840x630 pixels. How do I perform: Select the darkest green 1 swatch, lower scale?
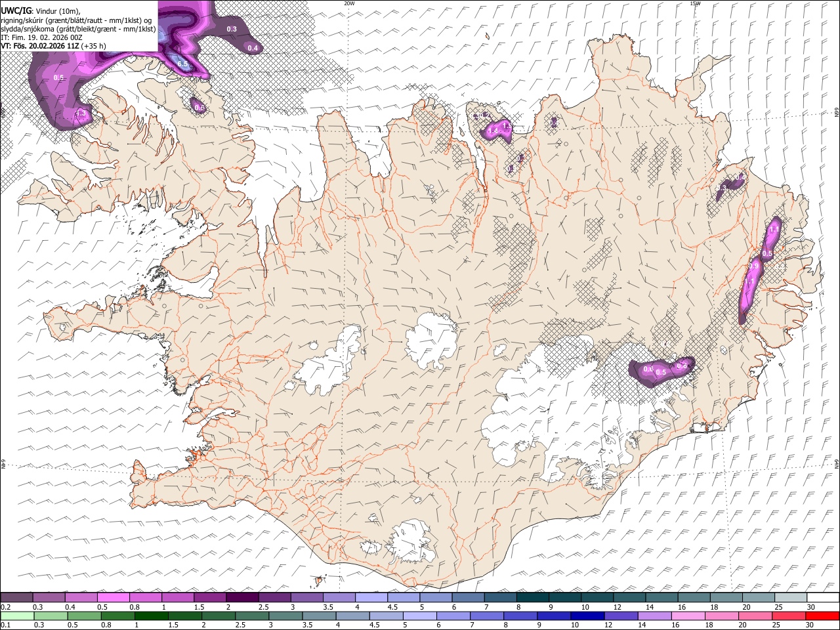(151, 616)
